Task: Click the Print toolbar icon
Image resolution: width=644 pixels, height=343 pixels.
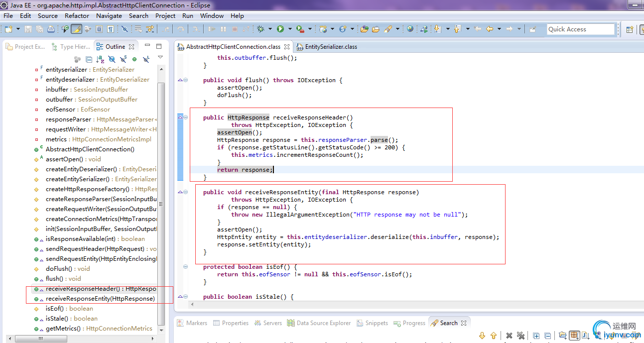Action: [x=51, y=29]
